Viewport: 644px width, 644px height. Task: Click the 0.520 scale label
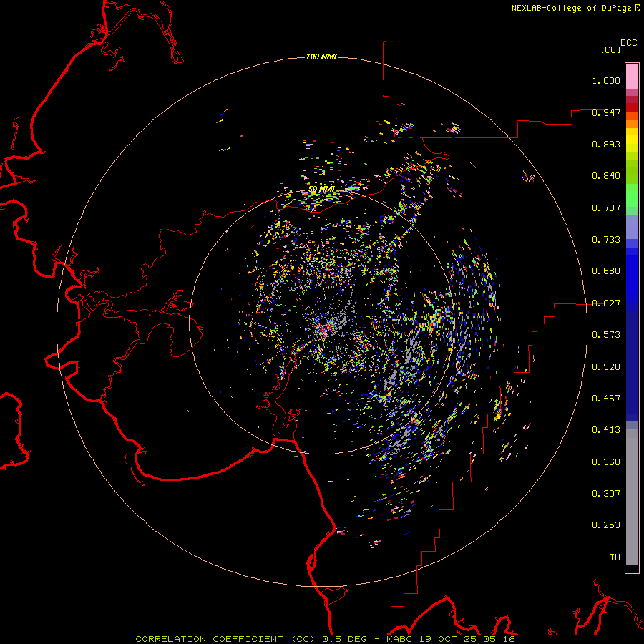click(x=606, y=367)
